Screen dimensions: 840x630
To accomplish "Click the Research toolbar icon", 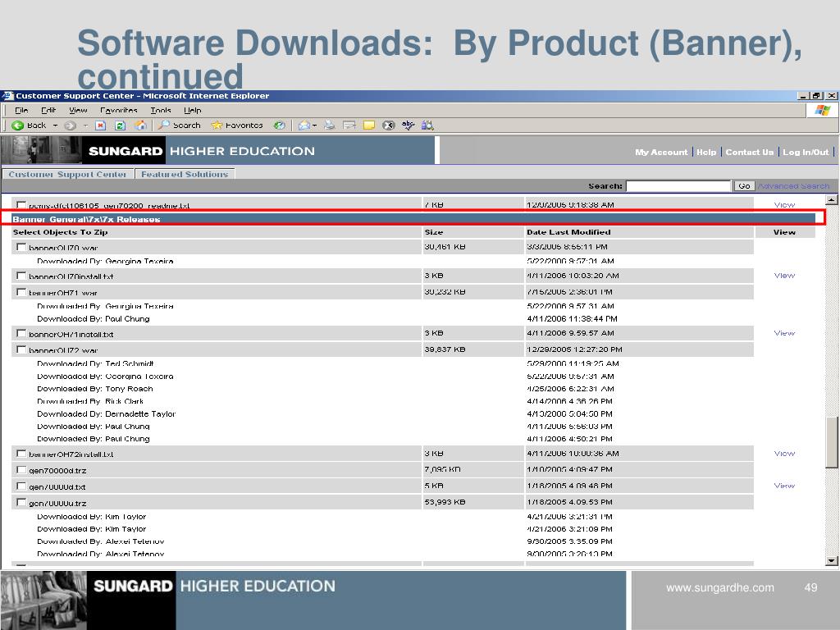I will pos(427,126).
